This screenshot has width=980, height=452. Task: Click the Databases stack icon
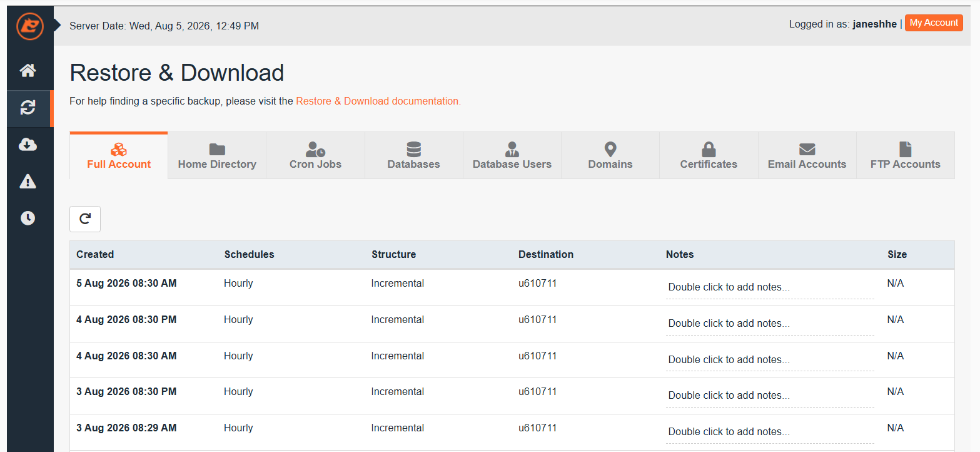(413, 149)
